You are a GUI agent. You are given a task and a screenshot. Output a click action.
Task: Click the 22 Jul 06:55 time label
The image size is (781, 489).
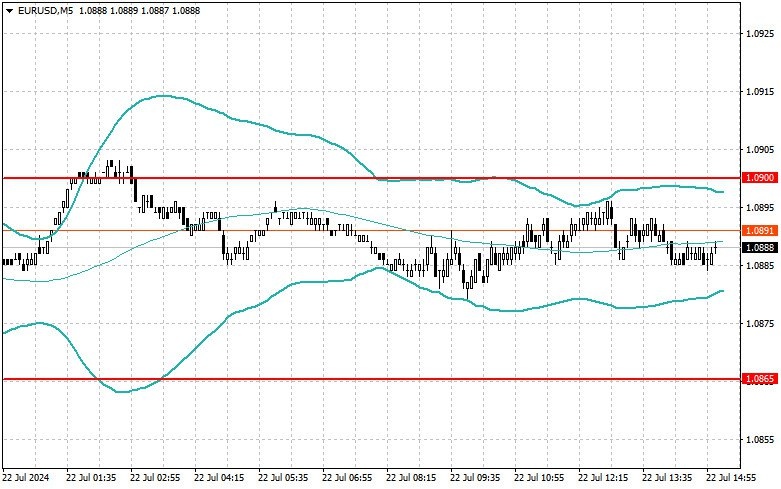click(347, 478)
